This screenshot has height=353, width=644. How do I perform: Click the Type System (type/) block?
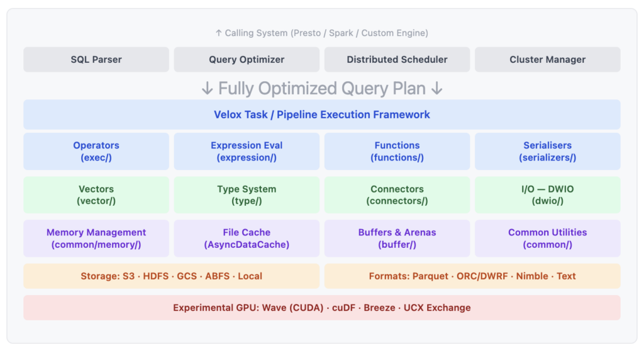(x=247, y=195)
